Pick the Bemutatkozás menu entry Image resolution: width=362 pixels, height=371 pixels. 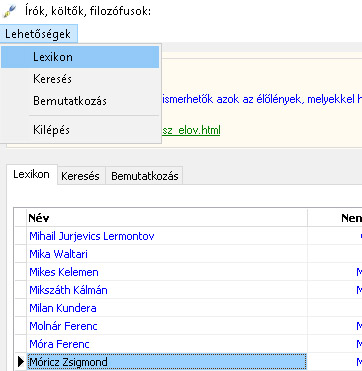tap(80, 101)
